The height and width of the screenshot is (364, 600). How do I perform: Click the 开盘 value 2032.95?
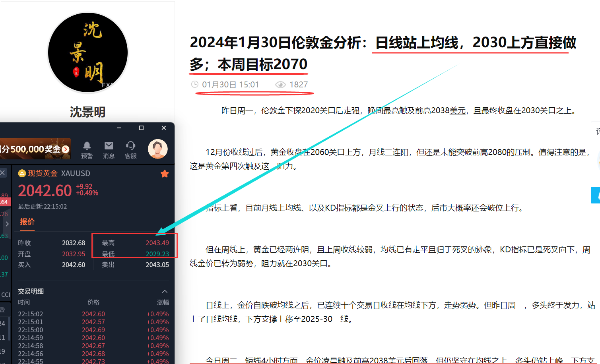pyautogui.click(x=74, y=254)
